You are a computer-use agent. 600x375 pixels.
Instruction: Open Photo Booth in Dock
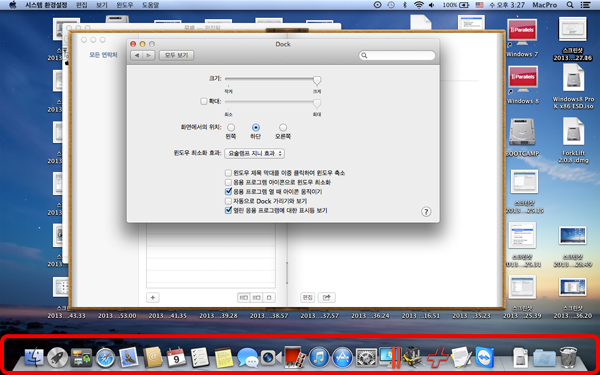pos(295,357)
